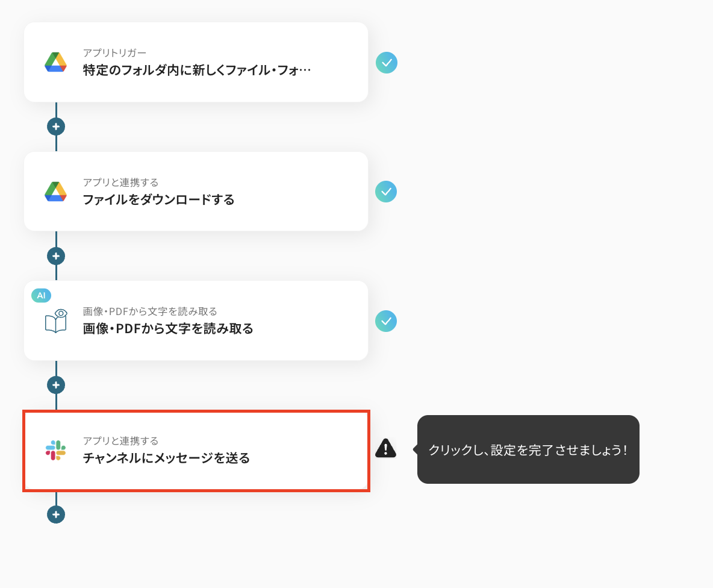Add a step after the OCR card

[56, 385]
